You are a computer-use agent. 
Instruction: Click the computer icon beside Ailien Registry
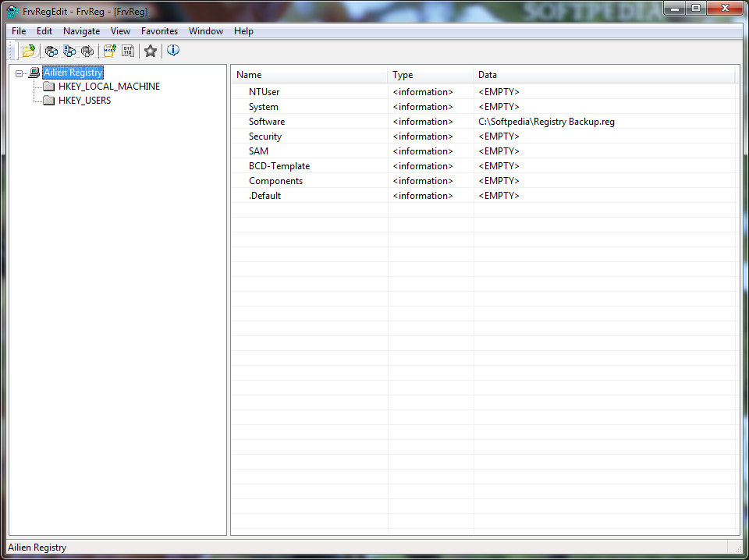coord(34,73)
